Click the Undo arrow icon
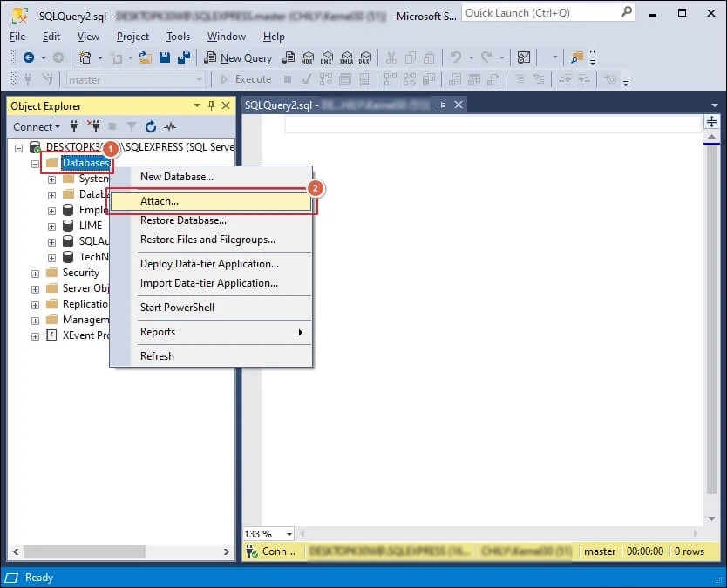727x588 pixels. 456,57
